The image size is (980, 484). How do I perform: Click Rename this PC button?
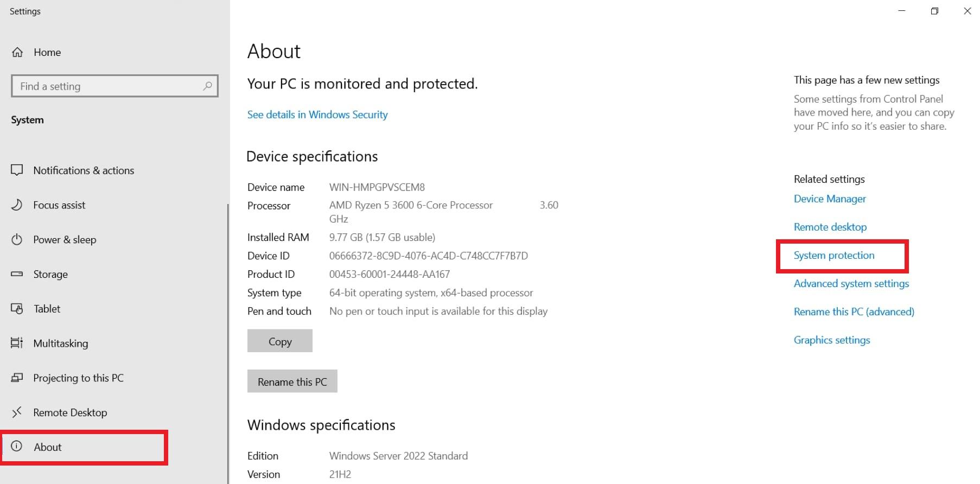coord(292,381)
